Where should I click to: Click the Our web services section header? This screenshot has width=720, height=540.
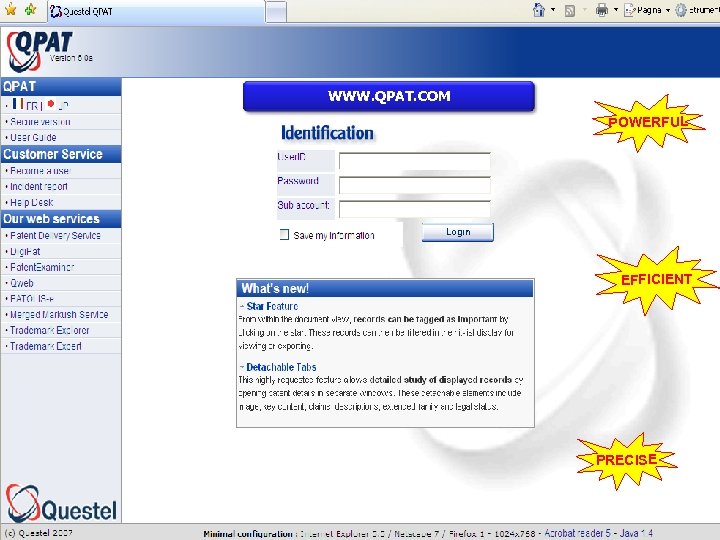(x=61, y=219)
